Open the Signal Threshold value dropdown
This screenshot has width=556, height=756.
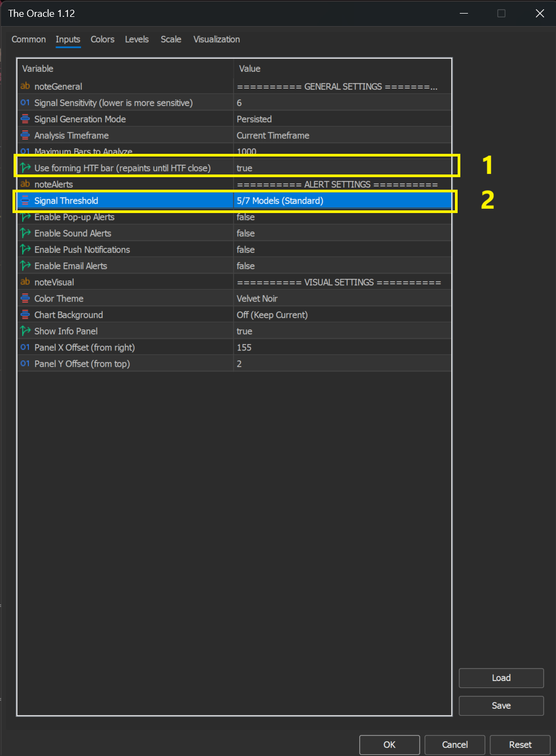pyautogui.click(x=342, y=201)
